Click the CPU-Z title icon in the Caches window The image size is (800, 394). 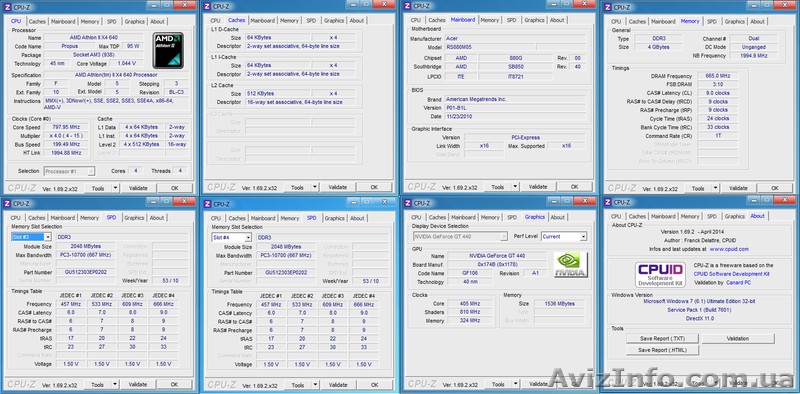[x=208, y=6]
